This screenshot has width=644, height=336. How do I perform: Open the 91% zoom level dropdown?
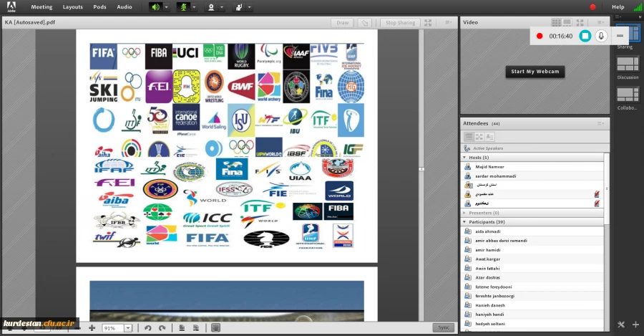(128, 327)
